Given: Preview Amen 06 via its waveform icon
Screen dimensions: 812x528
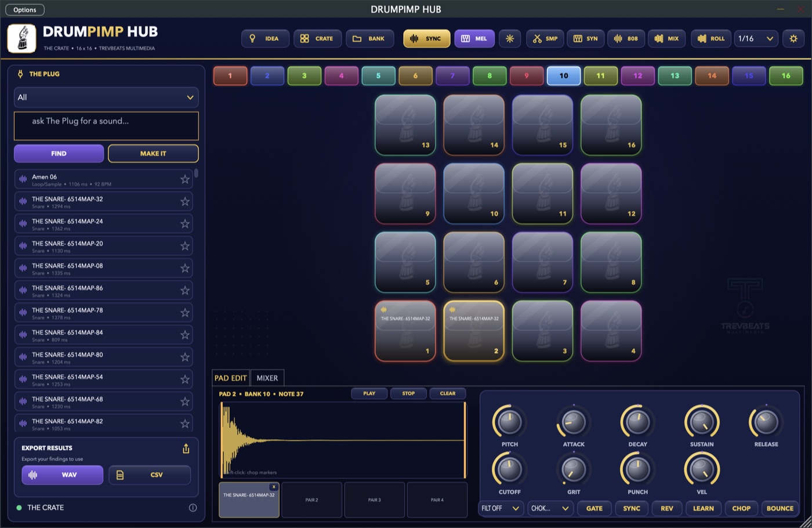Looking at the screenshot, I should (23, 179).
